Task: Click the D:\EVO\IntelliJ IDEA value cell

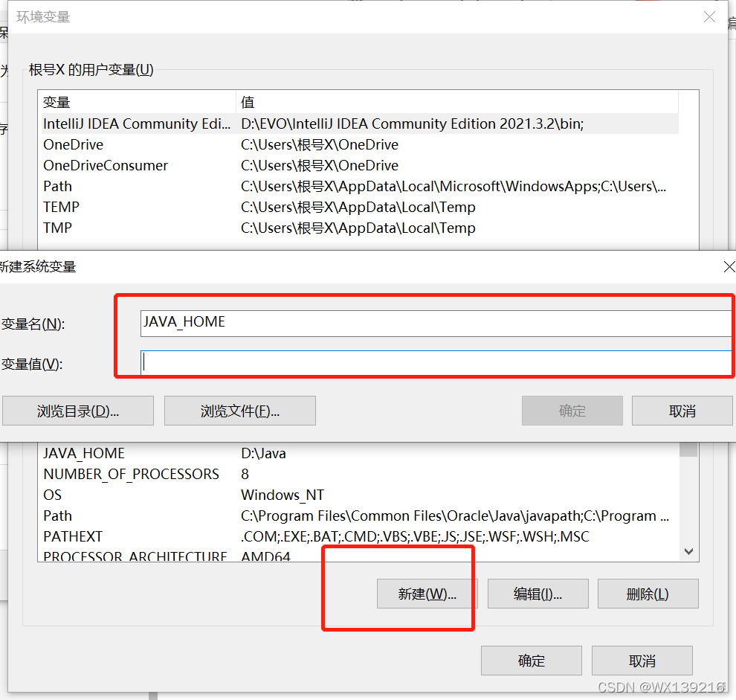Action: (x=412, y=123)
